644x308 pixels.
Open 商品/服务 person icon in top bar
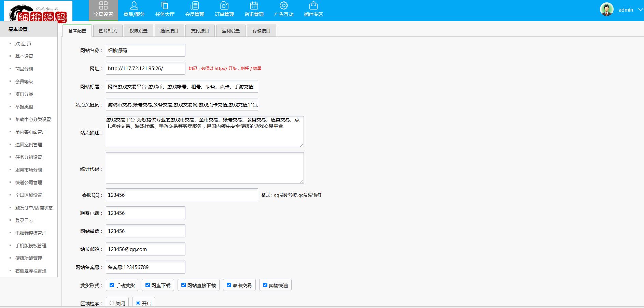[x=134, y=6]
